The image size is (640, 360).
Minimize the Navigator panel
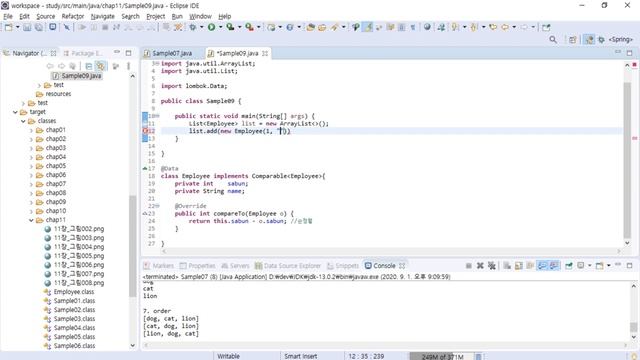point(117,53)
